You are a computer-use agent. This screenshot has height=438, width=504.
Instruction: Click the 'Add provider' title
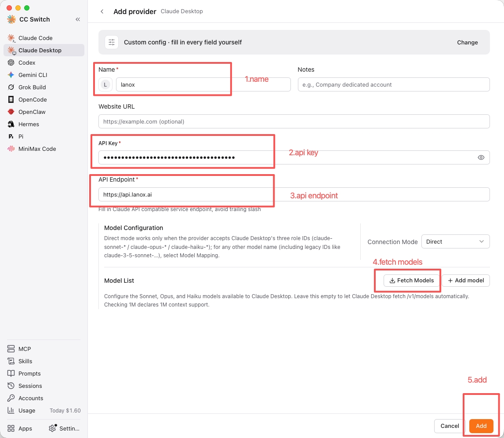(135, 11)
